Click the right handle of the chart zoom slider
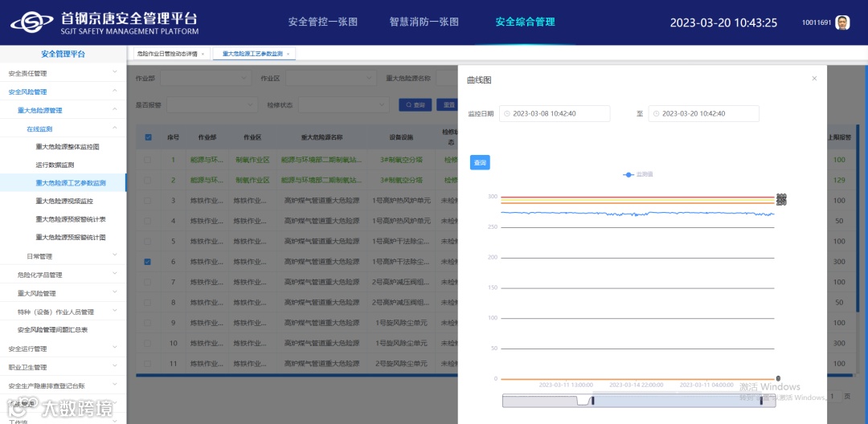 pos(760,401)
